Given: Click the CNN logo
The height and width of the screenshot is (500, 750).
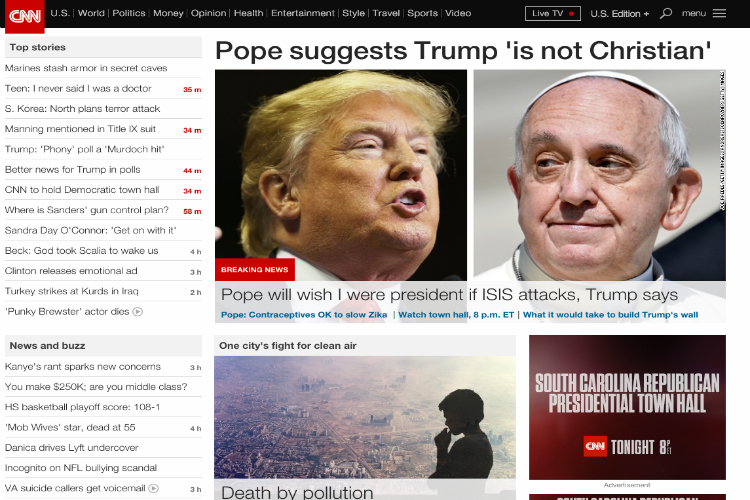Looking at the screenshot, I should point(24,16).
